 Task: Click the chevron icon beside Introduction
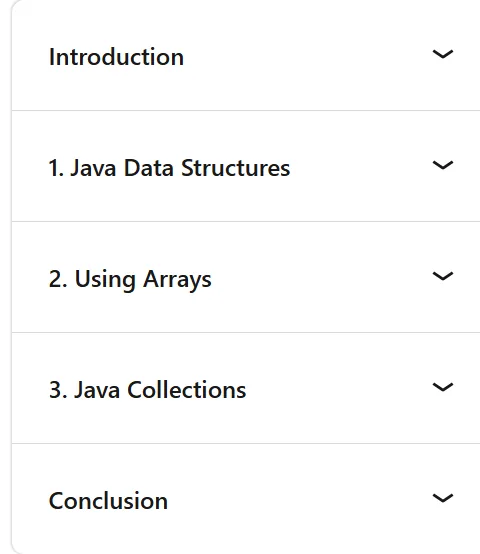pyautogui.click(x=443, y=54)
